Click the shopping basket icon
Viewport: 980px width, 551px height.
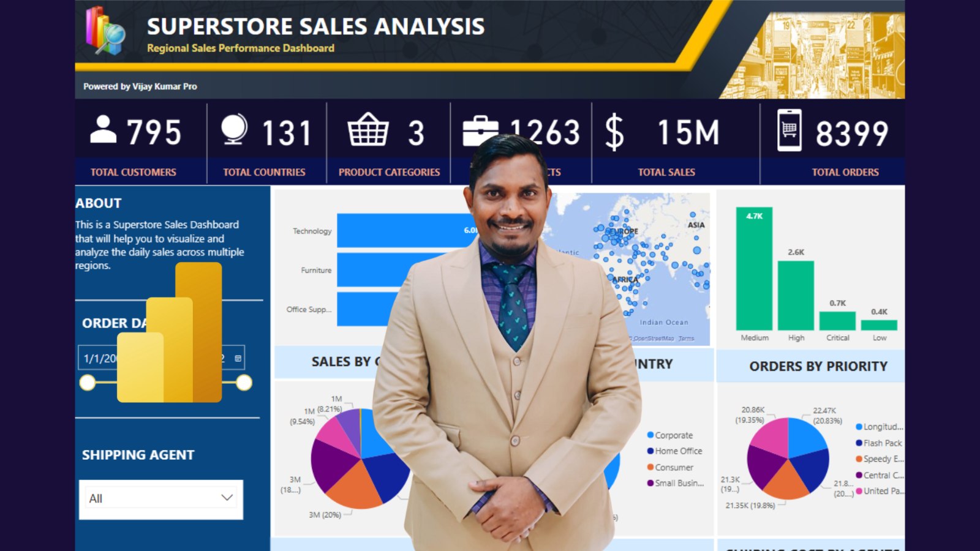368,129
